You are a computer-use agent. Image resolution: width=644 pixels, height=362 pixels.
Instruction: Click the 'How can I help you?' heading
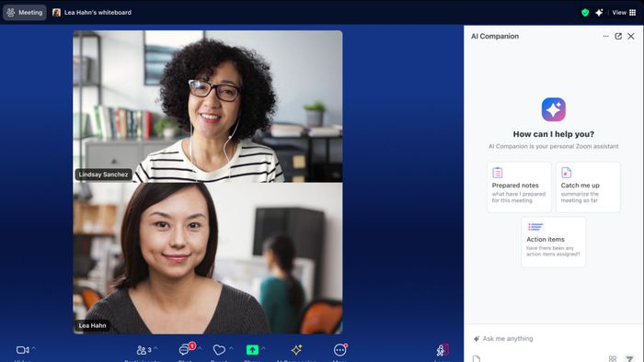(x=553, y=134)
